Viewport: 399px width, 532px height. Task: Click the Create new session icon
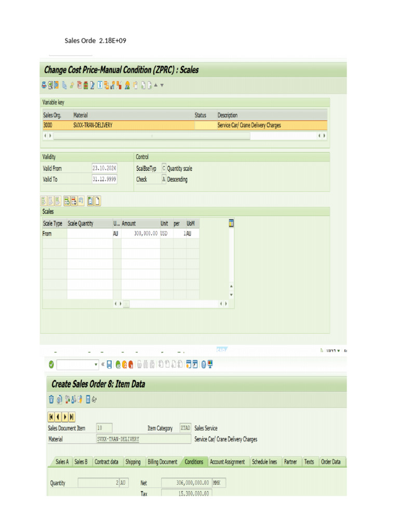(x=189, y=364)
